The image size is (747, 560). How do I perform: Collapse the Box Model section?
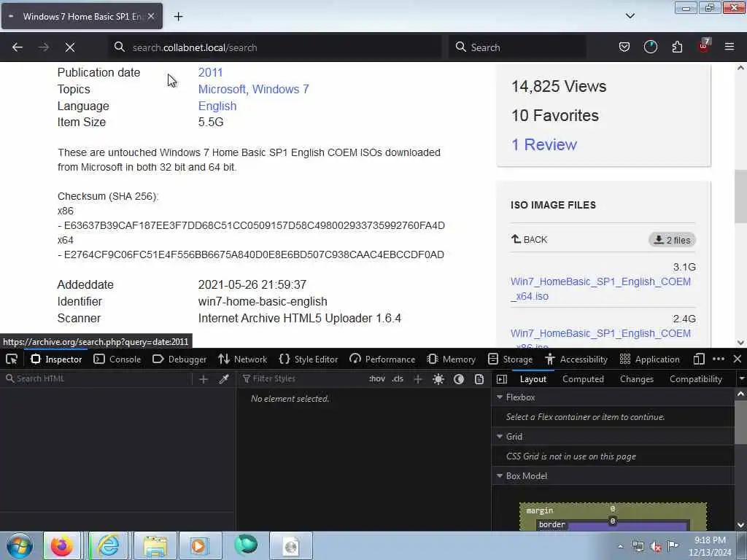pos(500,476)
